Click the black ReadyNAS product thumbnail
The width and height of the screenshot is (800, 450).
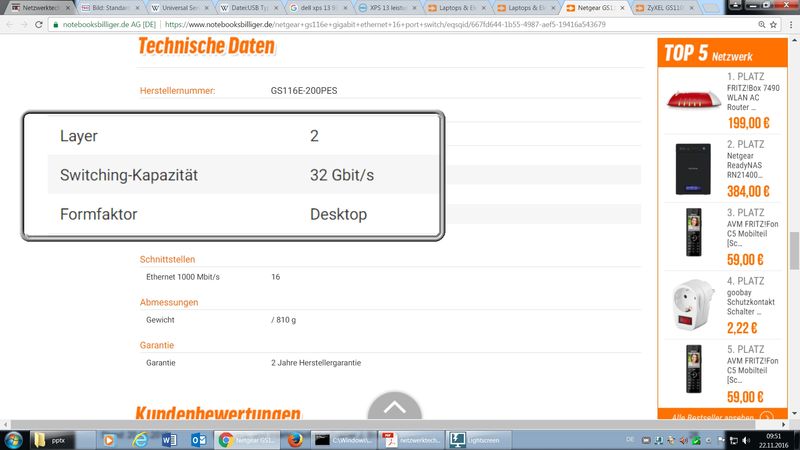[693, 169]
